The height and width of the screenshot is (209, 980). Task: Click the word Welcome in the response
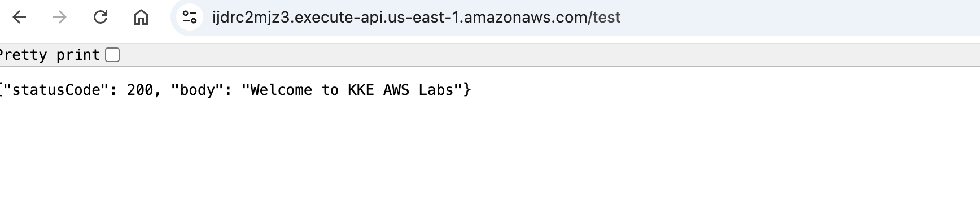click(x=281, y=90)
